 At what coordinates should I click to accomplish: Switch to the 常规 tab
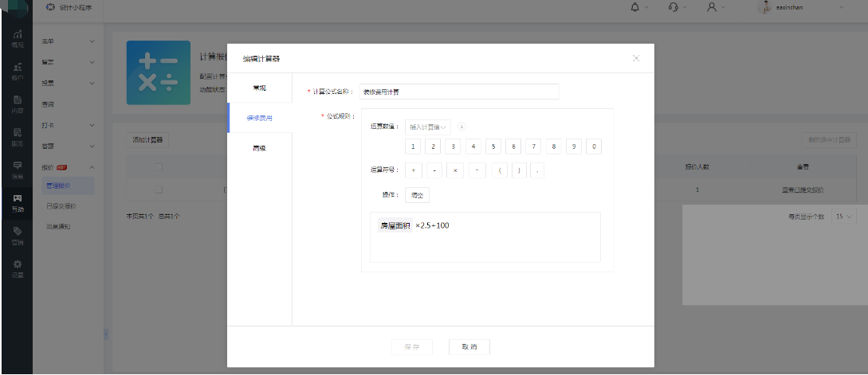259,87
